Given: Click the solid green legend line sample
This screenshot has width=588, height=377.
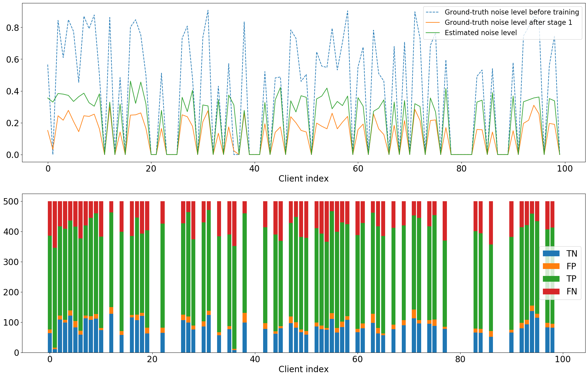Looking at the screenshot, I should (x=433, y=33).
